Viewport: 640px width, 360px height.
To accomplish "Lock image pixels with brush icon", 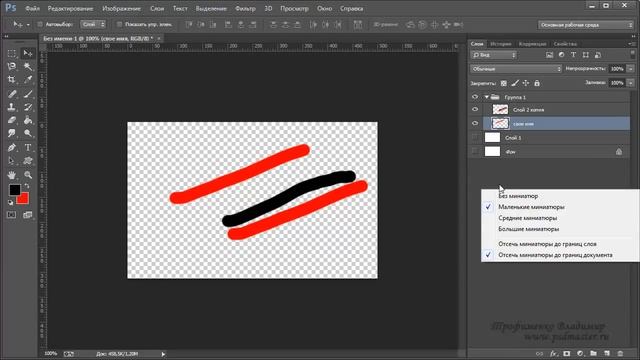I will tap(515, 83).
